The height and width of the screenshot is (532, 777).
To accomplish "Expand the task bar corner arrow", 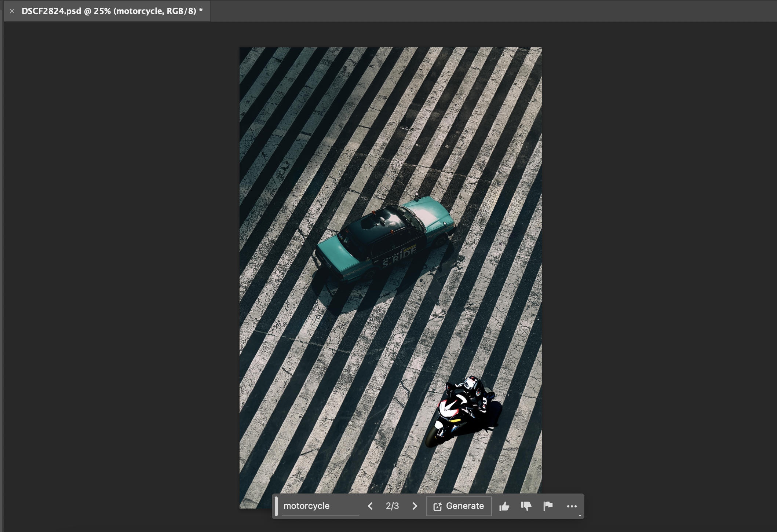I will tap(580, 516).
